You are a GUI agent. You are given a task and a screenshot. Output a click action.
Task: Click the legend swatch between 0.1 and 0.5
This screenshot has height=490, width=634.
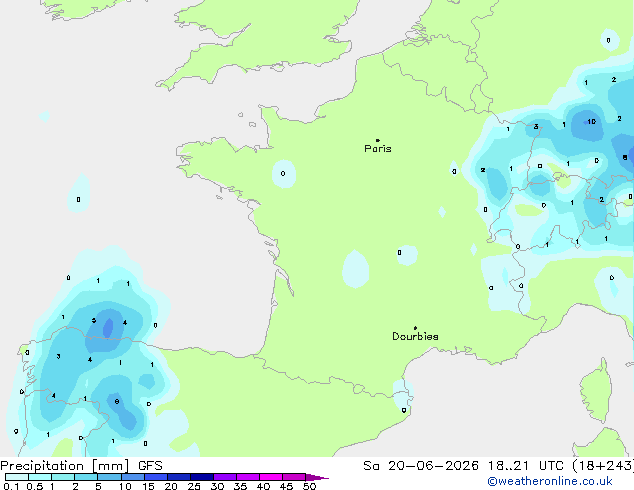(x=17, y=477)
